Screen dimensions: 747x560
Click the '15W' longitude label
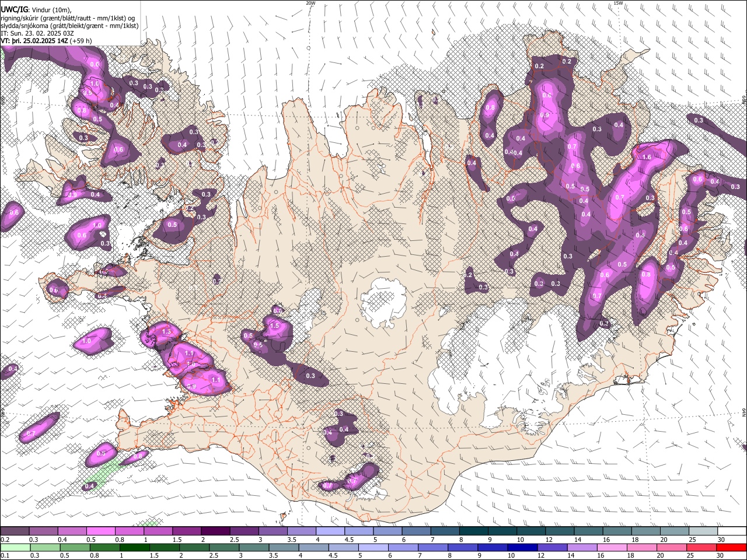pyautogui.click(x=618, y=3)
